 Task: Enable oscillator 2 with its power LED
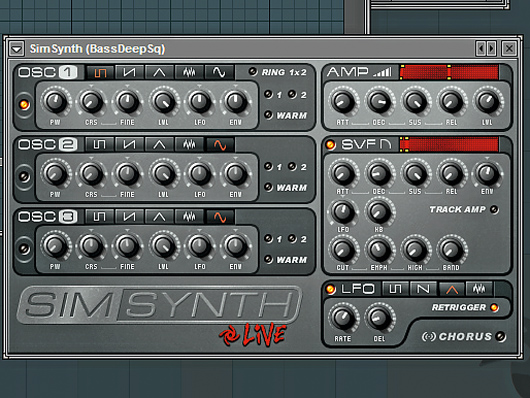tap(24, 177)
